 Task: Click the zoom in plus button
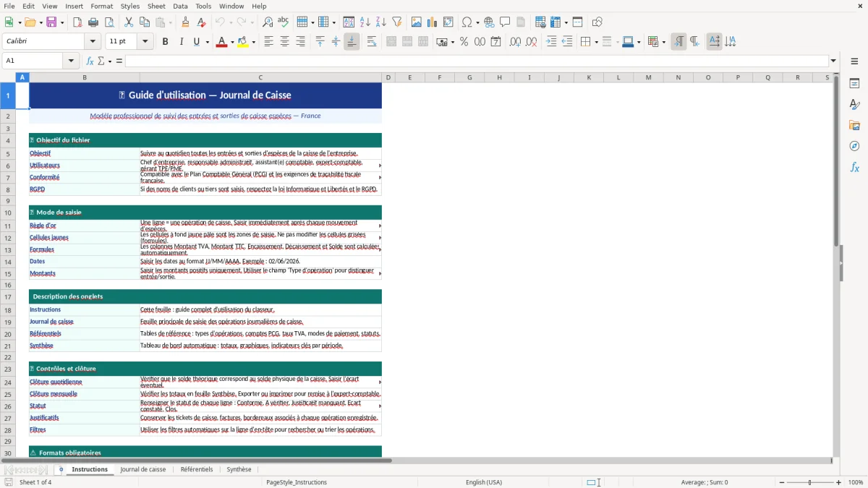(x=839, y=482)
